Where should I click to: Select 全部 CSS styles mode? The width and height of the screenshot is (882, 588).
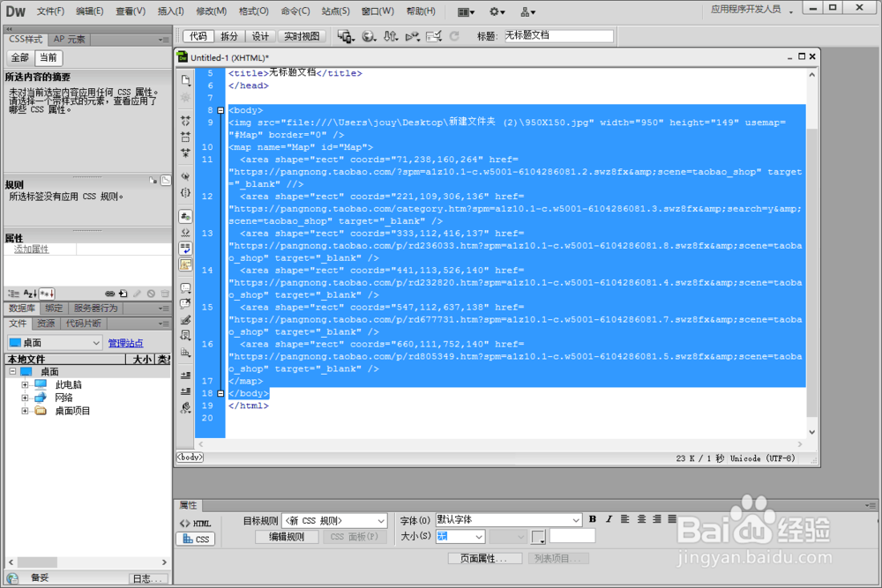(x=19, y=57)
